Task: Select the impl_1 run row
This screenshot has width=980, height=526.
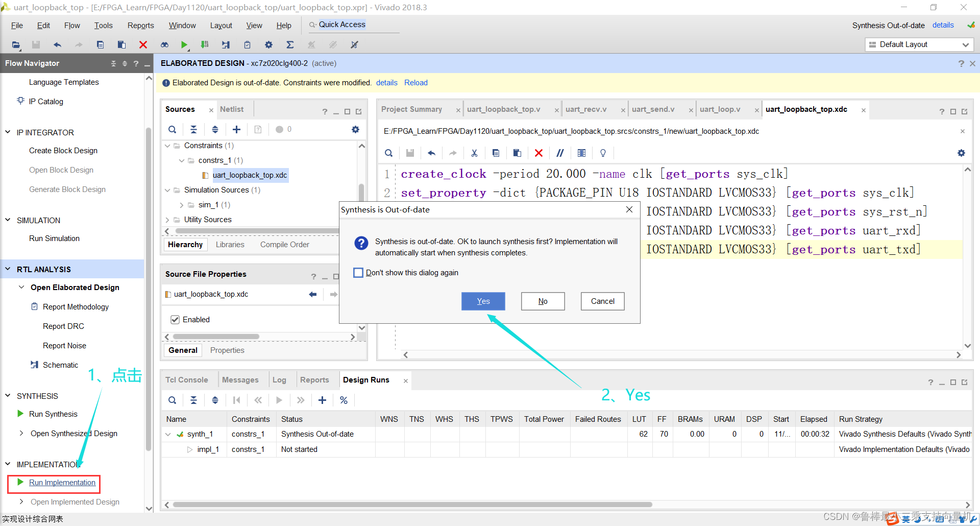Action: click(567, 449)
